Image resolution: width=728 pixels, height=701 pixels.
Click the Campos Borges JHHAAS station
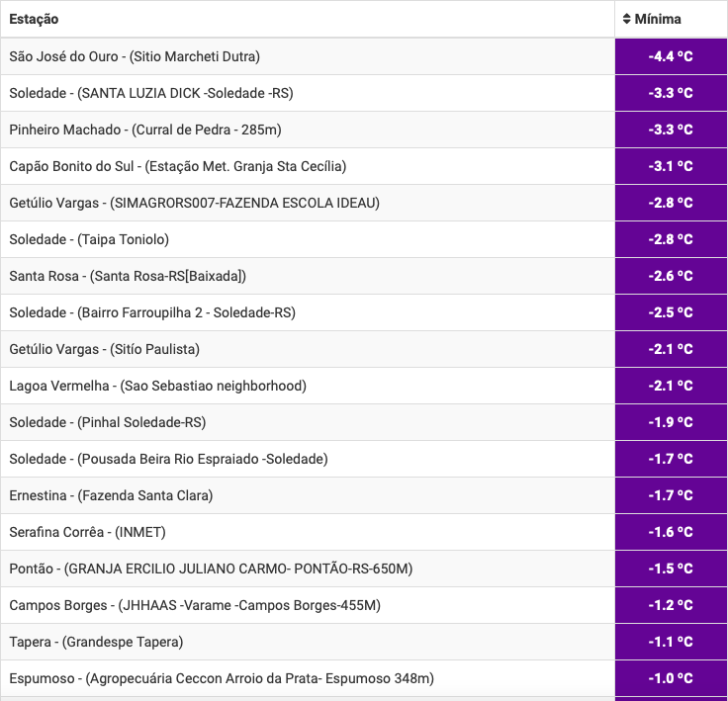click(x=195, y=605)
